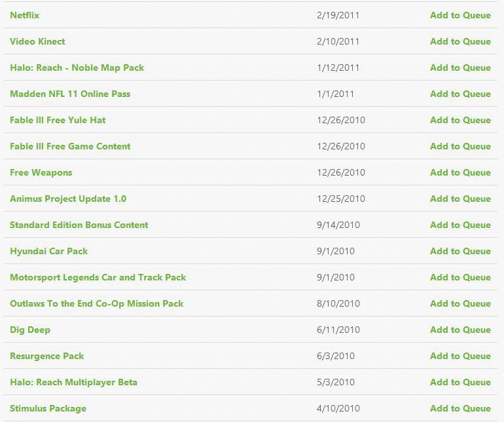Queue Standard Edition Bonus Content
The width and height of the screenshot is (504, 422).
460,225
